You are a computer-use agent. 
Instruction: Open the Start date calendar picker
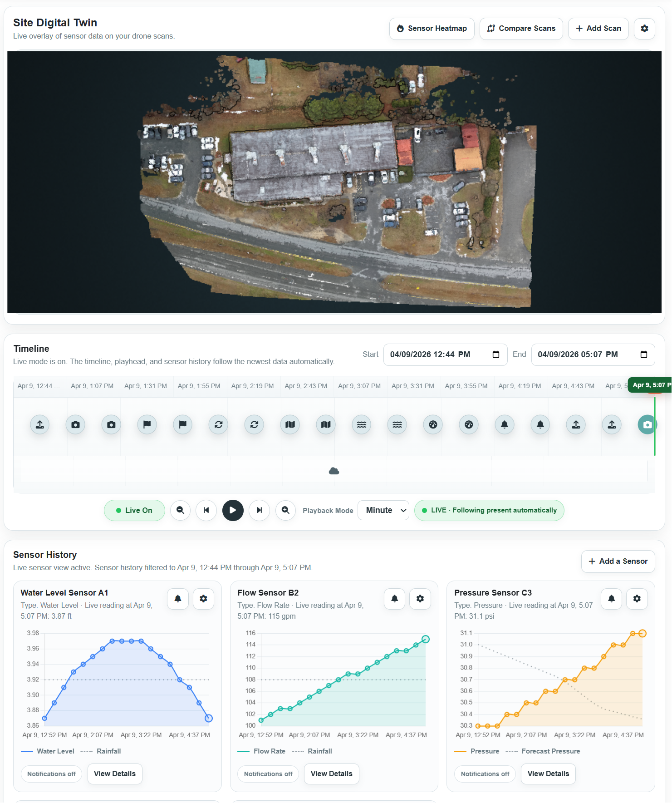(x=496, y=355)
